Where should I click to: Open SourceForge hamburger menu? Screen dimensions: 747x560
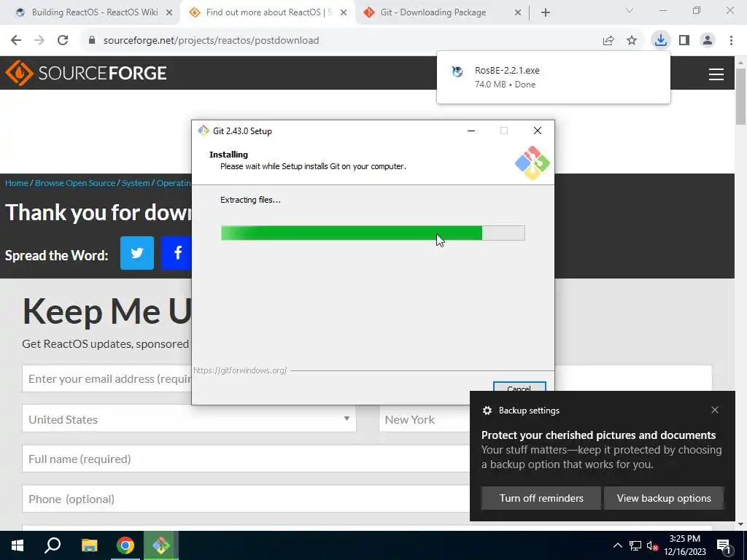(x=716, y=74)
